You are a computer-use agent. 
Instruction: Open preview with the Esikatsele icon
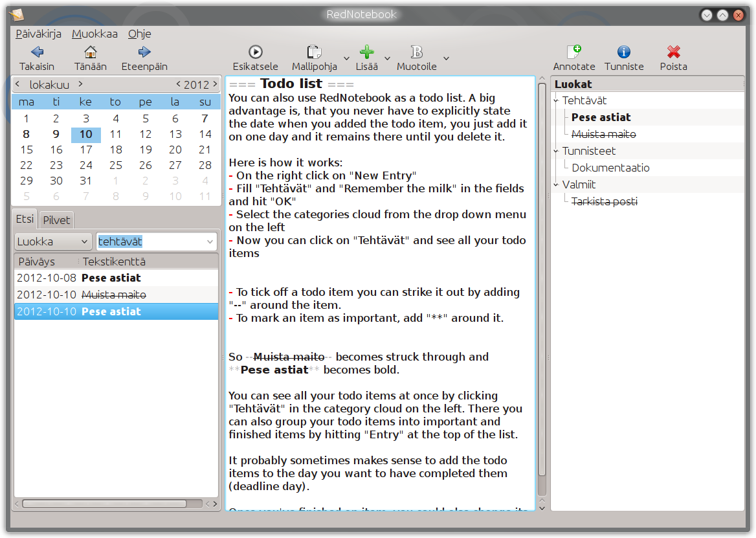point(256,52)
